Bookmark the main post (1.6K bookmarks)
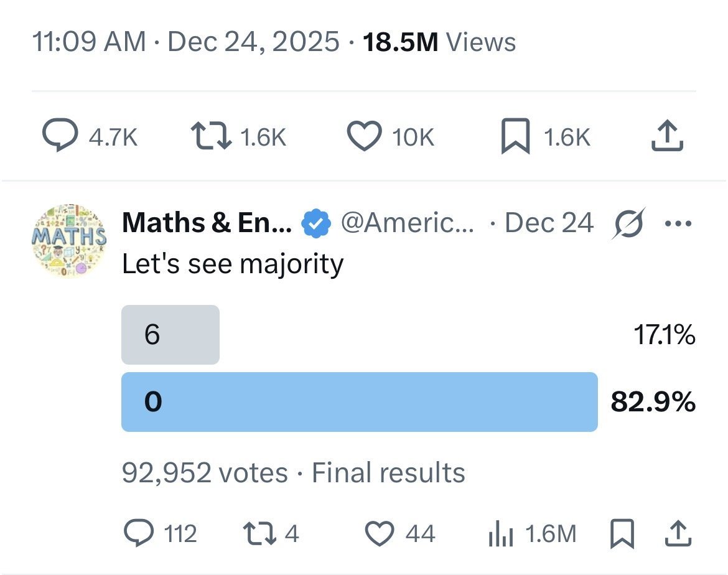The image size is (728, 575). [x=515, y=136]
